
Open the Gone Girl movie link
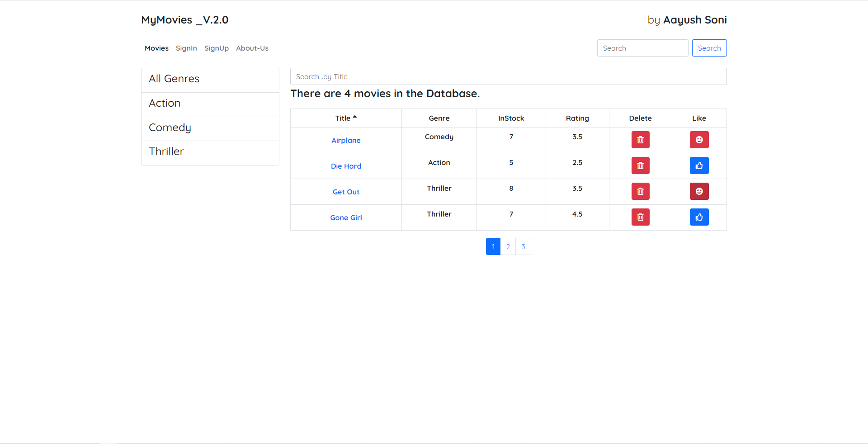click(x=346, y=218)
